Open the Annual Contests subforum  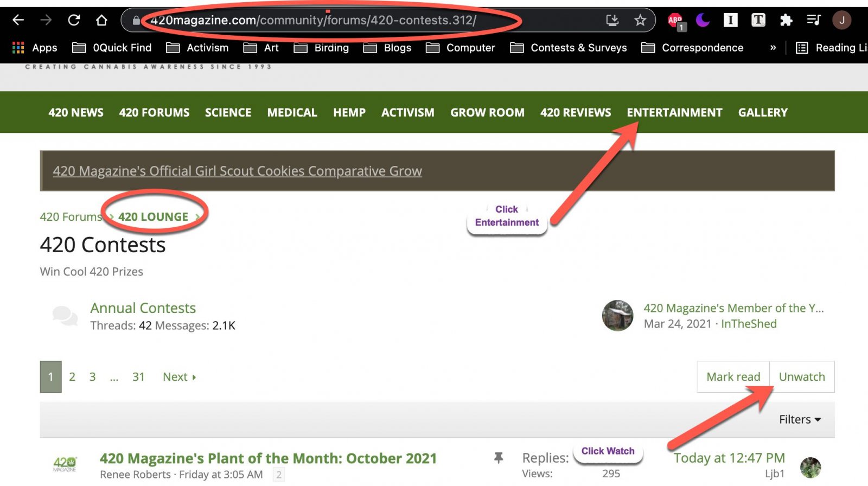point(143,308)
